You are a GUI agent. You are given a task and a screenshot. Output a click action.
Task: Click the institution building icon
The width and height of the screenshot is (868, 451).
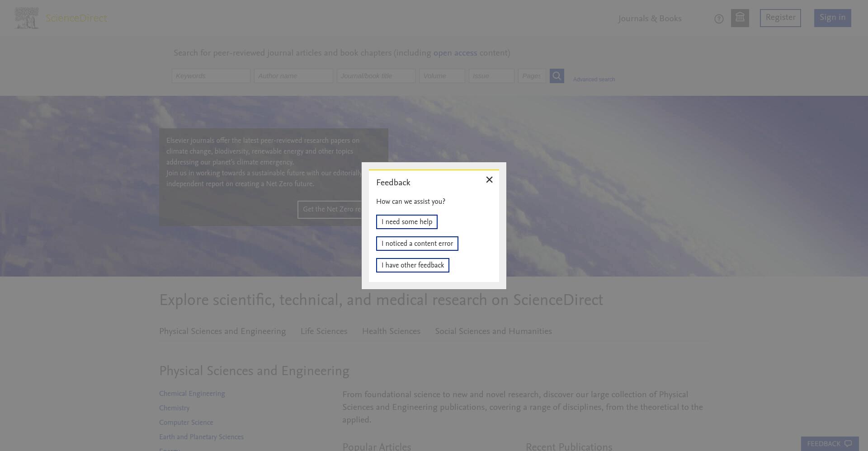(740, 18)
